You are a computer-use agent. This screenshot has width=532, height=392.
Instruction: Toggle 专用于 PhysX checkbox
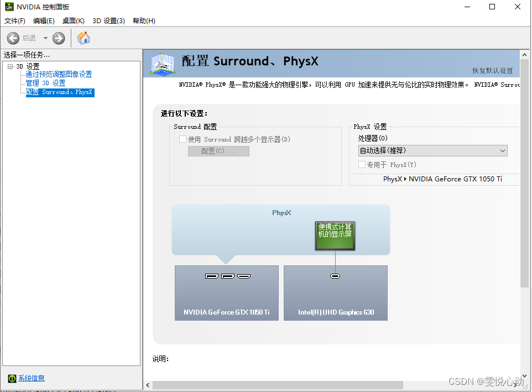click(x=362, y=164)
